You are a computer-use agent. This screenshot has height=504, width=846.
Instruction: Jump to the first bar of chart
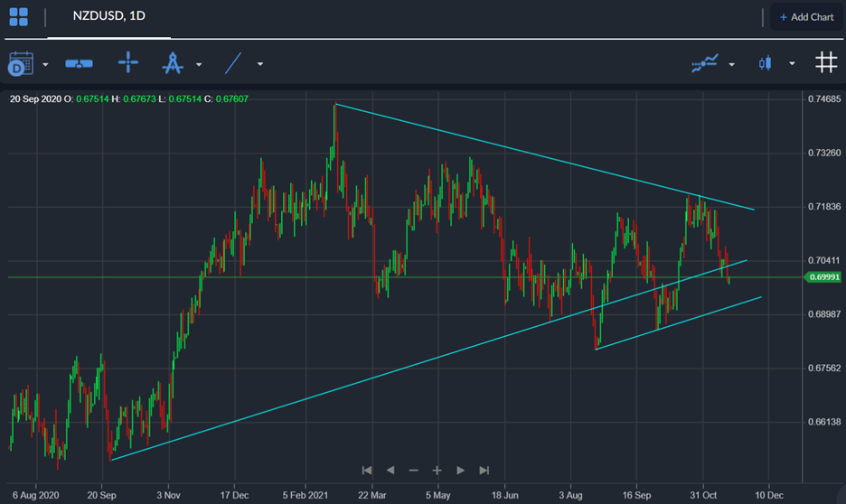coord(367,471)
